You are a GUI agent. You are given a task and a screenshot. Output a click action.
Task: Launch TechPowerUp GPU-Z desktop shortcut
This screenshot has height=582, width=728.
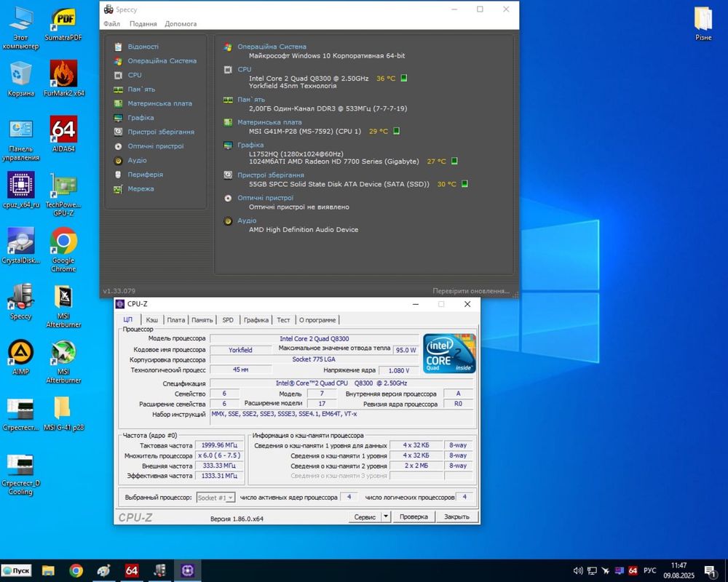pos(63,194)
